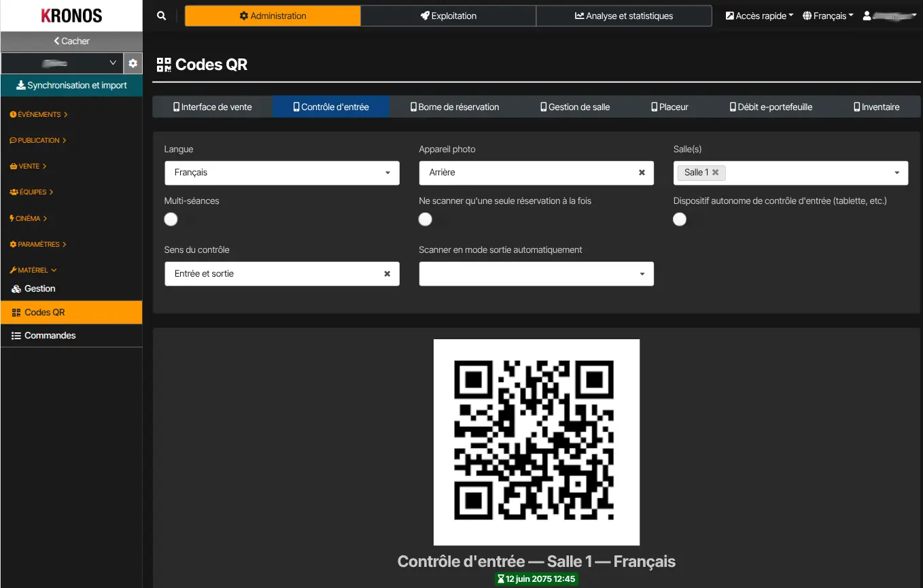Switch to Placeur tab
The image size is (923, 588).
point(669,107)
